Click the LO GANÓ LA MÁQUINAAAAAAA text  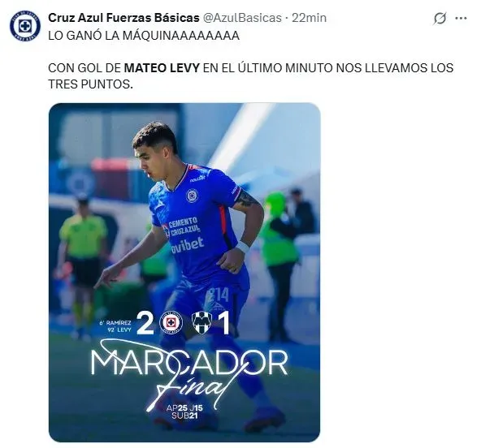pyautogui.click(x=144, y=36)
